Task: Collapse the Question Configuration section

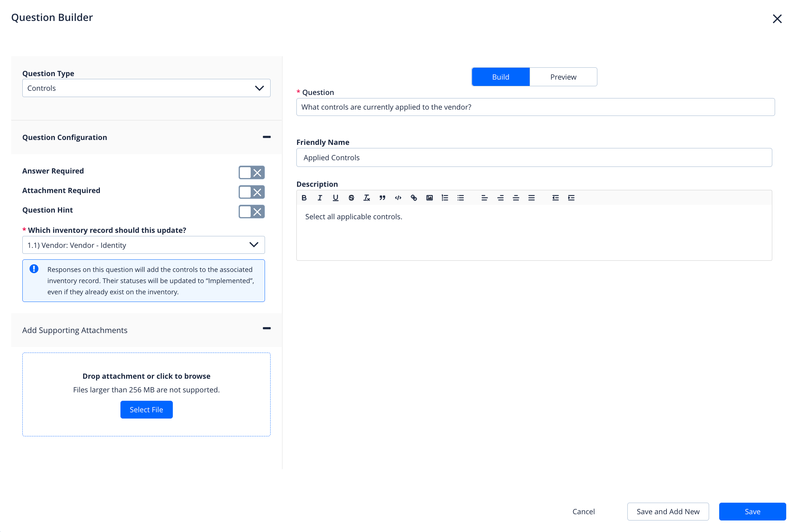Action: (267, 137)
